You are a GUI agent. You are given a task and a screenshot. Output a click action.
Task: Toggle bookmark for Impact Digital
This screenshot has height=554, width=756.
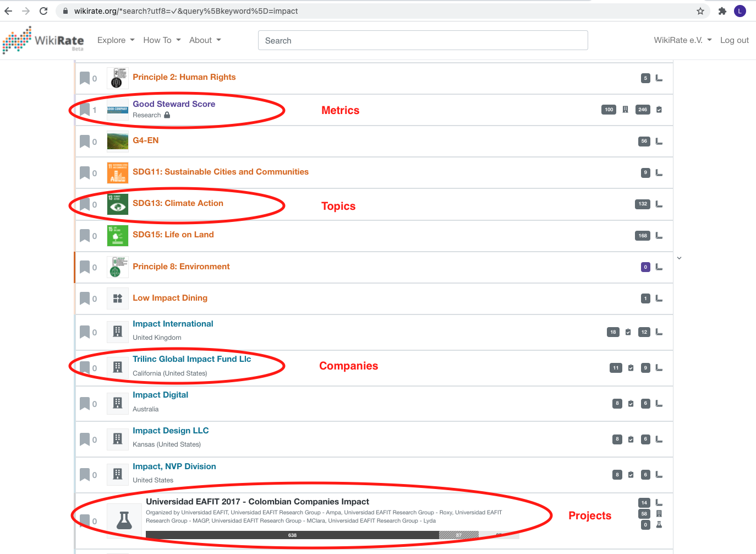[x=85, y=404]
